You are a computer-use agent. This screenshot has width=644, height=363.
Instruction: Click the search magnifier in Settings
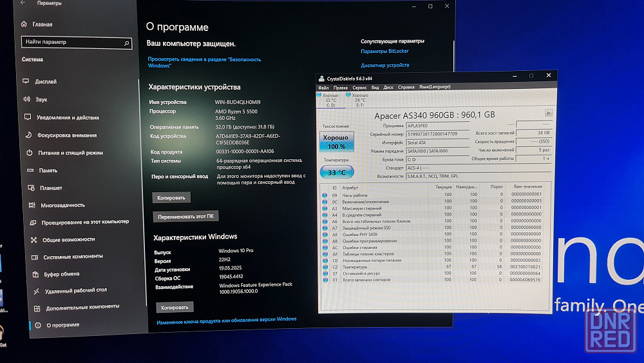(126, 43)
